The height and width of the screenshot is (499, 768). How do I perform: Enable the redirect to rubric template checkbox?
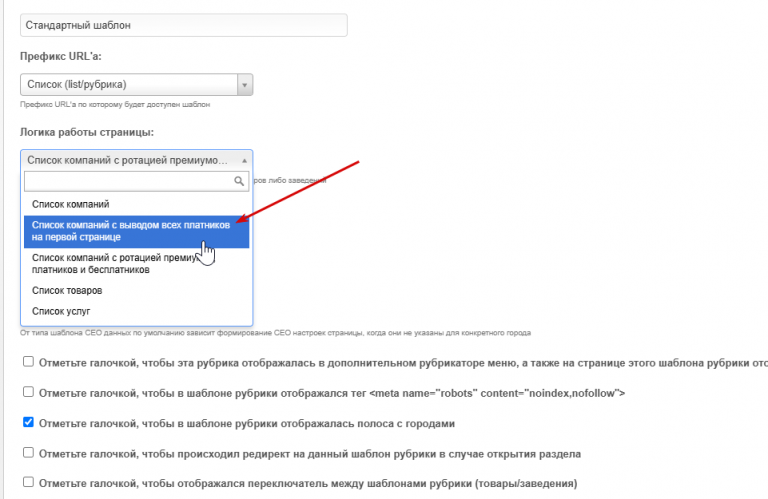[28, 452]
